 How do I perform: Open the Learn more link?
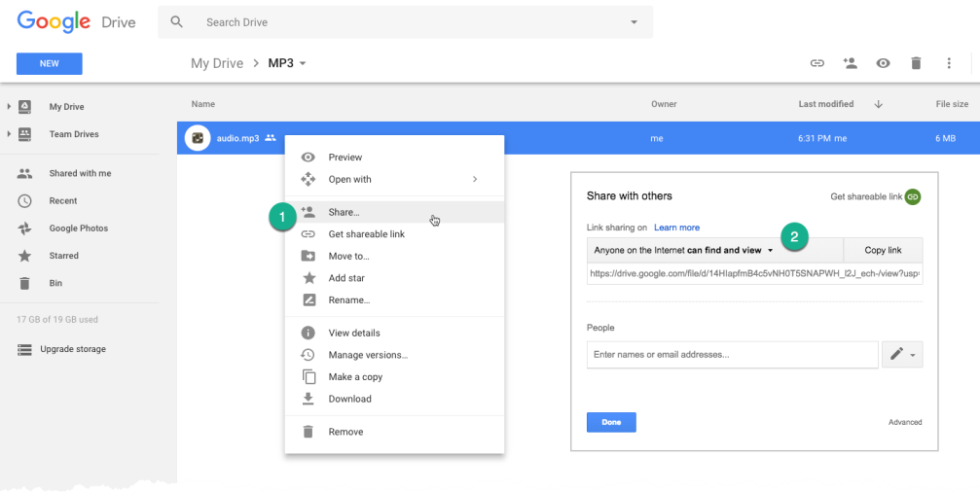pyautogui.click(x=677, y=228)
